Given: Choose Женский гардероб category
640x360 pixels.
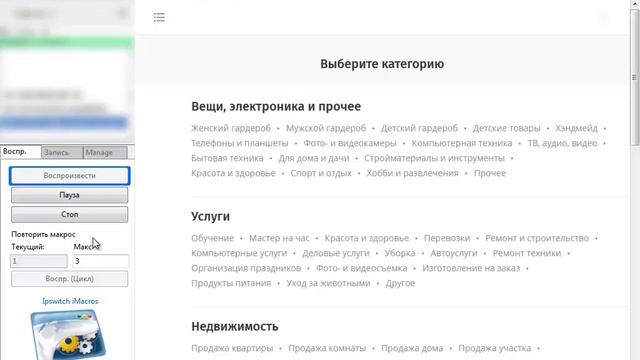Looking at the screenshot, I should (x=231, y=128).
